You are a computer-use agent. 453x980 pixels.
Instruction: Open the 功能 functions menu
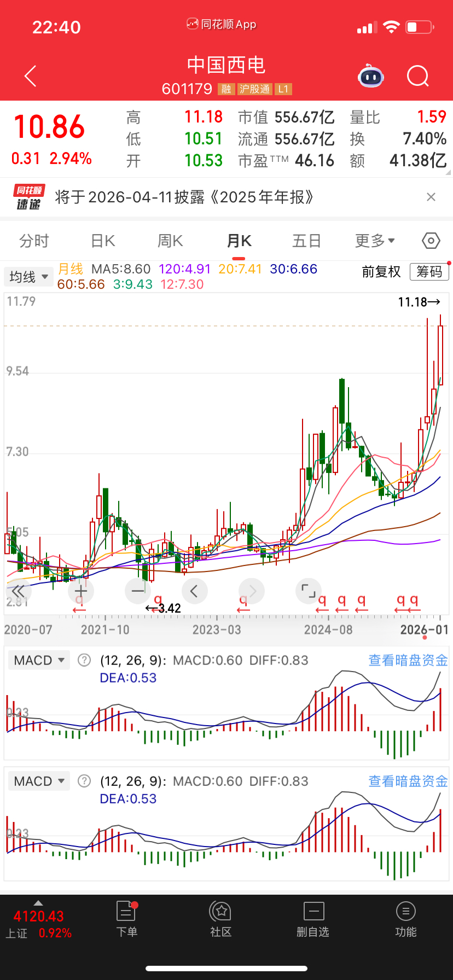pyautogui.click(x=406, y=919)
